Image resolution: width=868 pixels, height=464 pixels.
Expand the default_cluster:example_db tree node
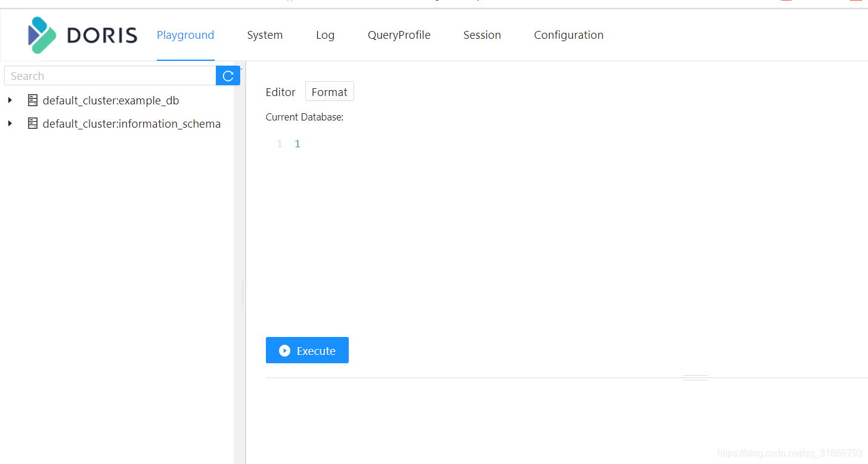point(10,100)
